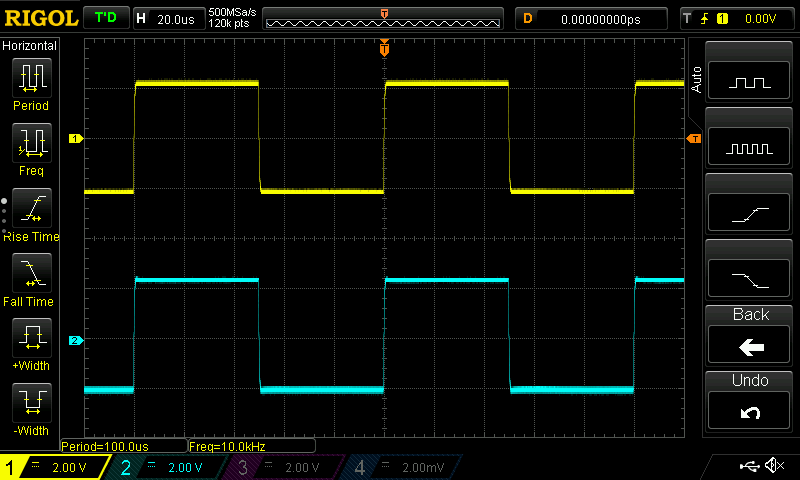Click the trigger rising-edge type icon
The width and height of the screenshot is (800, 480).
coord(705,19)
